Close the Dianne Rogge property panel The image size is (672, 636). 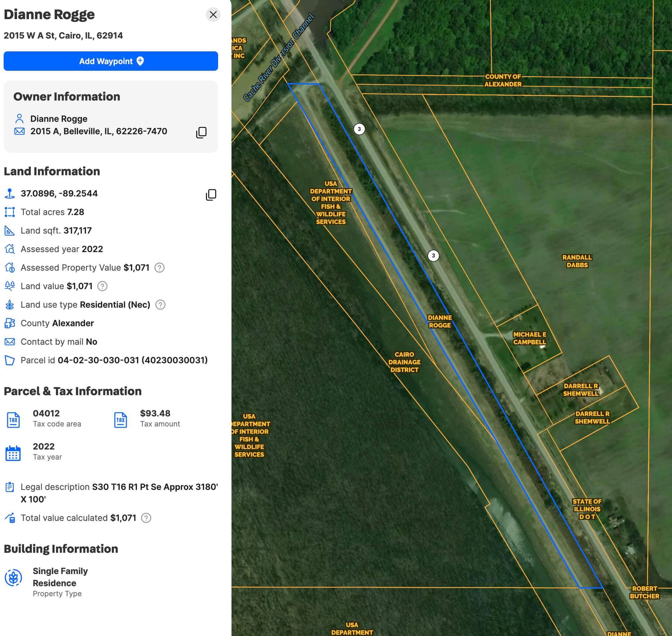coord(213,15)
